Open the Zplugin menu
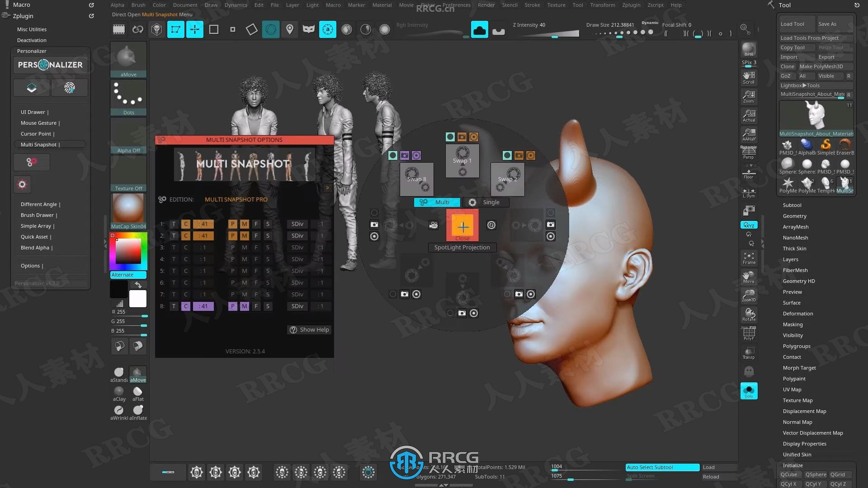Screen dimensions: 868x488 point(631,5)
